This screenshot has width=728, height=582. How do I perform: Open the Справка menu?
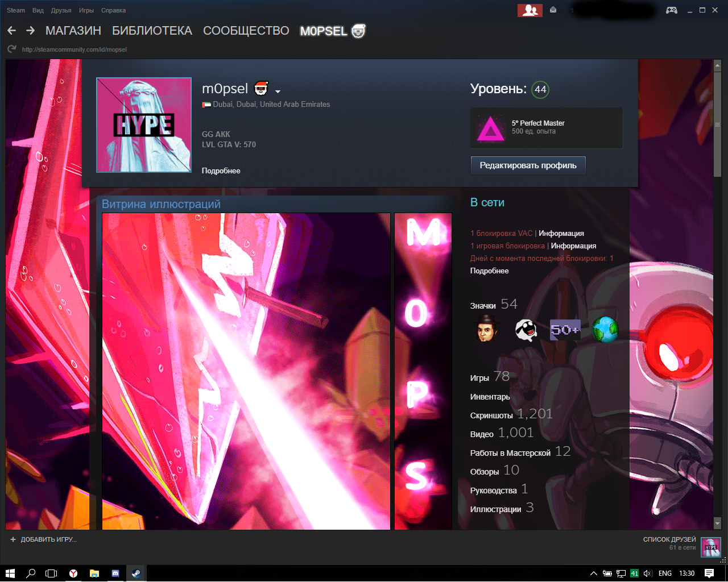(113, 10)
